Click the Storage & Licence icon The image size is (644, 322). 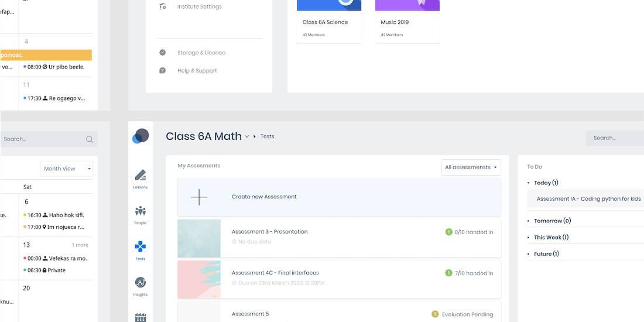[x=163, y=53]
